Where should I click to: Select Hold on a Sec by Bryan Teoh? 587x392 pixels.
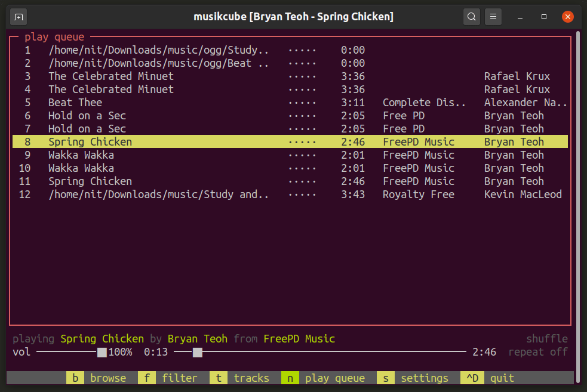tap(87, 115)
